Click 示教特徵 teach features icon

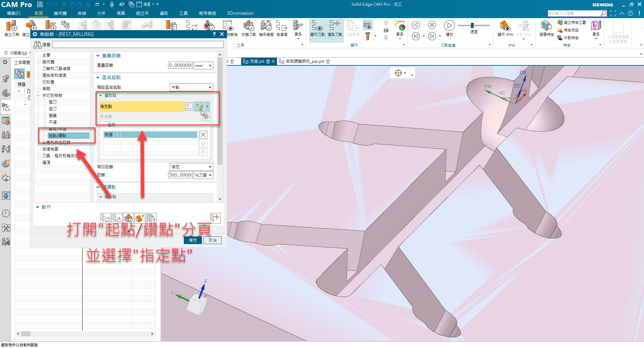[x=568, y=38]
